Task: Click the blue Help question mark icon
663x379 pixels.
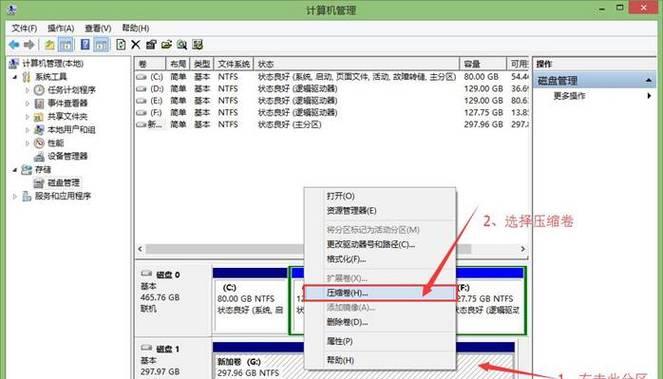Action: pyautogui.click(x=85, y=44)
